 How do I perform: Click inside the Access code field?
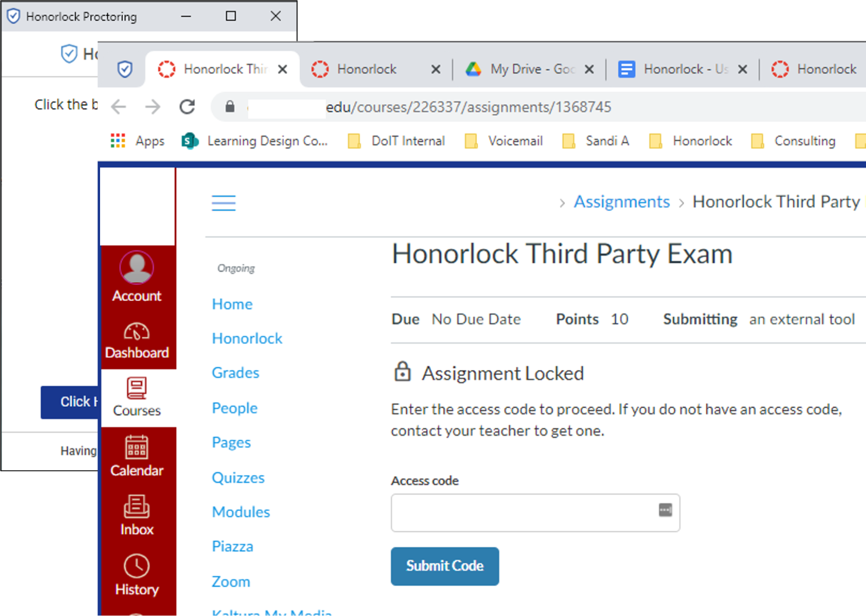[x=535, y=513]
